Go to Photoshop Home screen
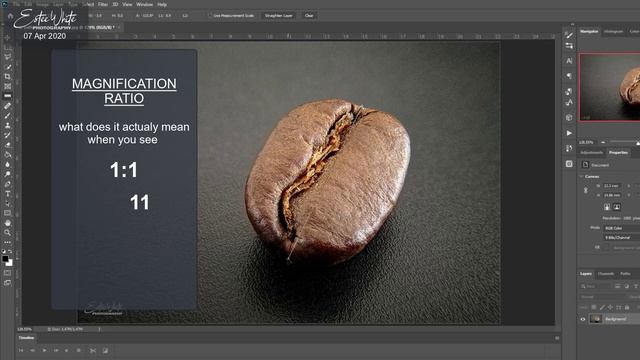The width and height of the screenshot is (640, 360). pos(10,16)
